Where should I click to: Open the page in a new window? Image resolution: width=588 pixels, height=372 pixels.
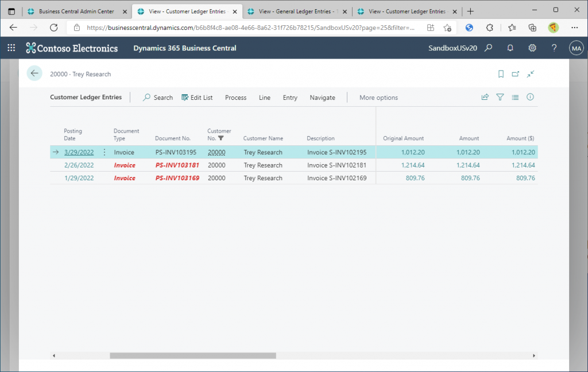click(x=516, y=74)
